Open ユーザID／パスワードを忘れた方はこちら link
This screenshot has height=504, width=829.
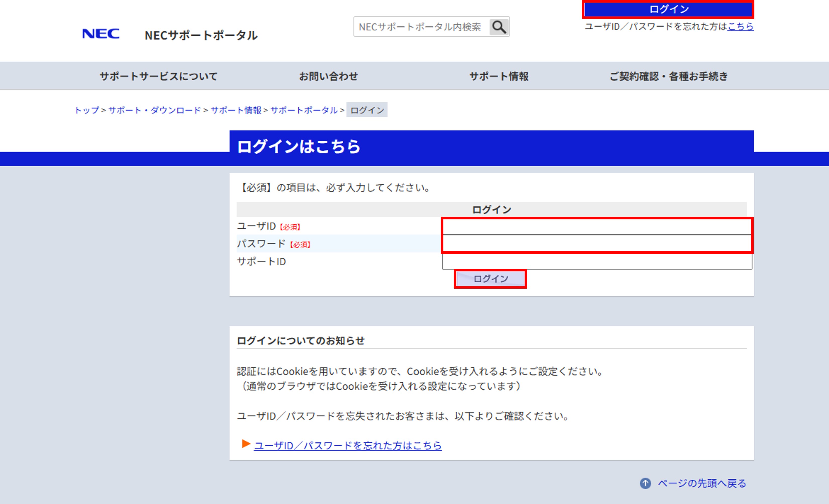point(348,446)
